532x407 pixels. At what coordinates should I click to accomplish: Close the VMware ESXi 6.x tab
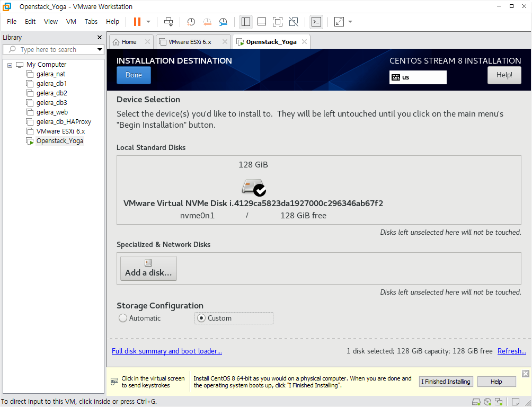tap(225, 41)
